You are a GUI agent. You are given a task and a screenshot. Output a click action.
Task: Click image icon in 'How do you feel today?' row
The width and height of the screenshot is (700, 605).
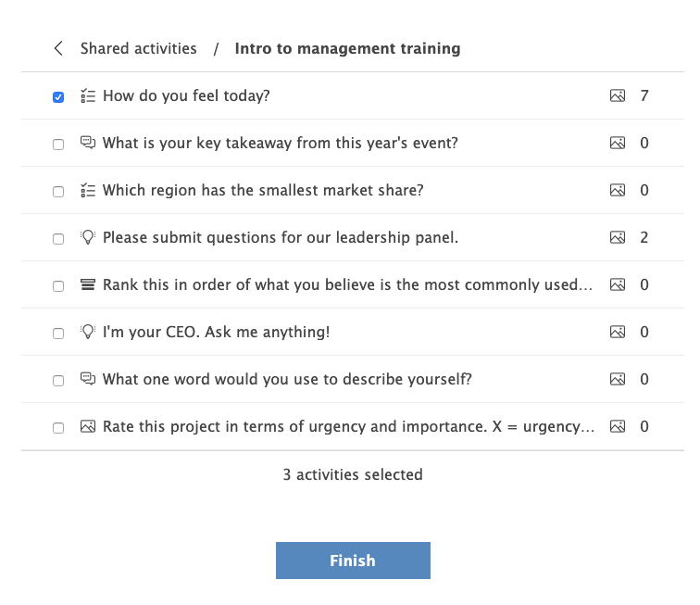point(618,95)
